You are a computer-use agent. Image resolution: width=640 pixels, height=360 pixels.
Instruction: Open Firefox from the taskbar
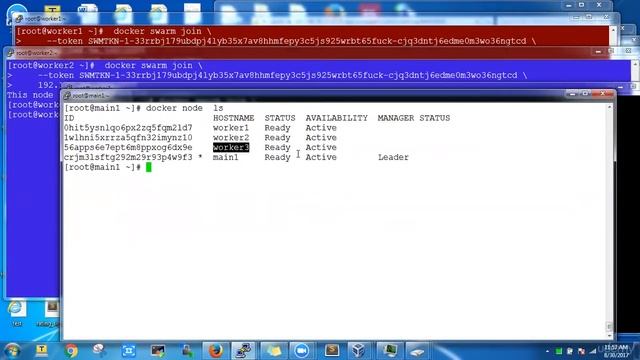[216, 351]
